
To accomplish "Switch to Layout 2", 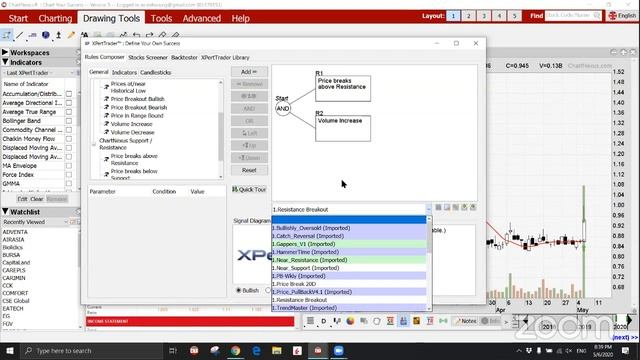I will 468,16.
